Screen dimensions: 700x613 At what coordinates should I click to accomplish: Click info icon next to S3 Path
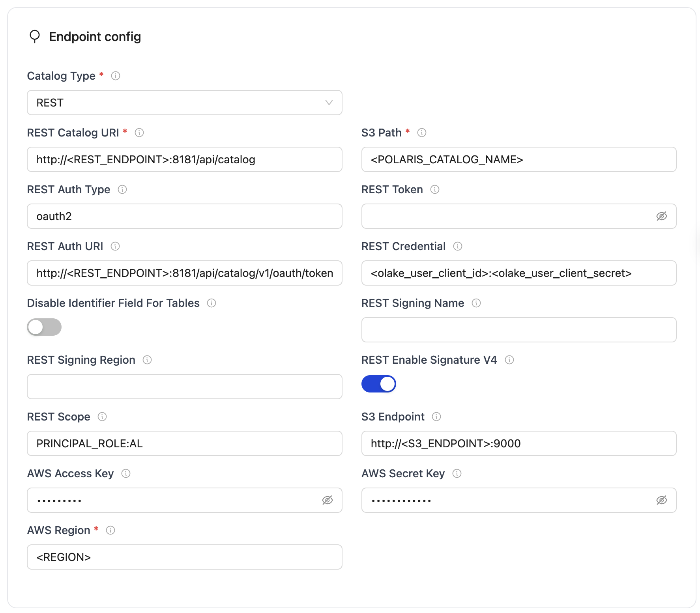422,133
